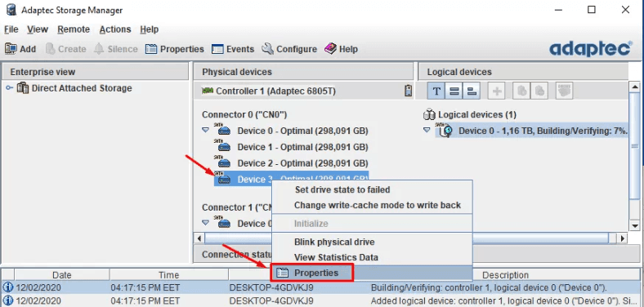The height and width of the screenshot is (307, 644).
Task: Switch to relative size capacity view
Action: pyautogui.click(x=472, y=91)
